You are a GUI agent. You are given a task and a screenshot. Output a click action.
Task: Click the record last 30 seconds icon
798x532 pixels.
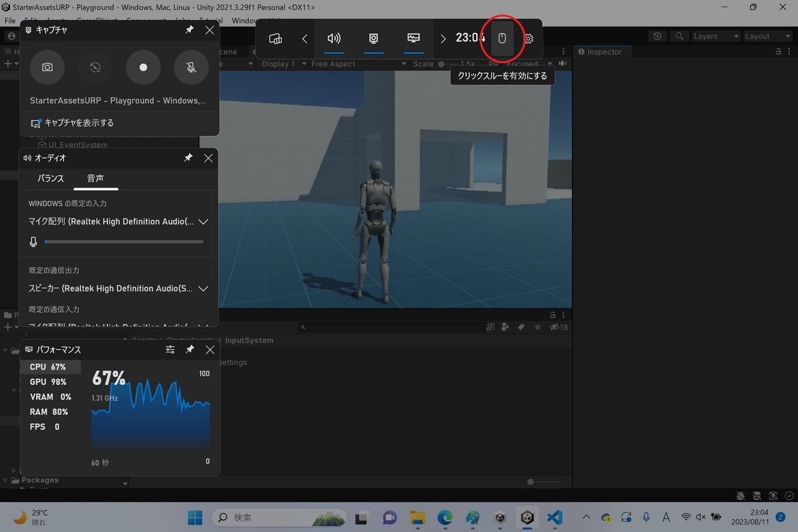point(95,67)
